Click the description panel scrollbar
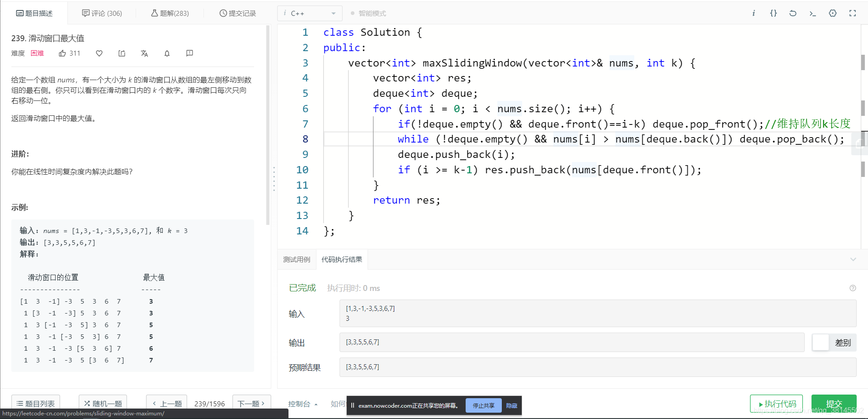This screenshot has height=419, width=868. [x=268, y=125]
